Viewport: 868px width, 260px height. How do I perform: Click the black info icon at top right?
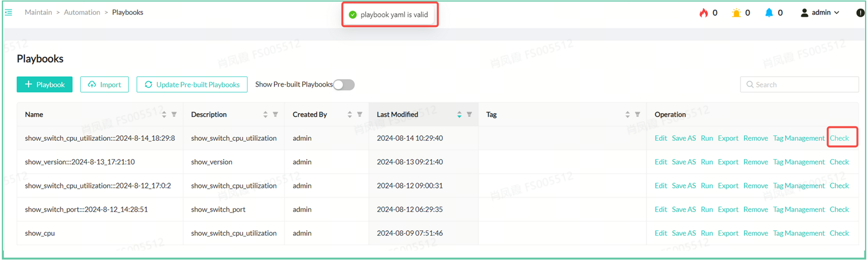(x=861, y=13)
